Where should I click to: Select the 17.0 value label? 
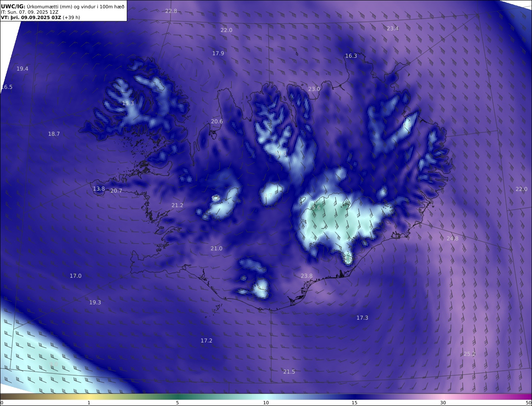point(76,276)
